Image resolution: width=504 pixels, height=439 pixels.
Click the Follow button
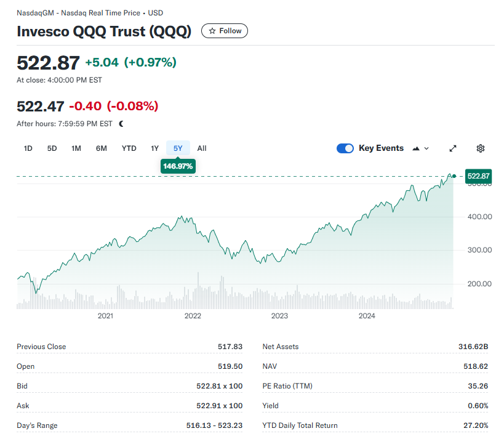pyautogui.click(x=224, y=31)
